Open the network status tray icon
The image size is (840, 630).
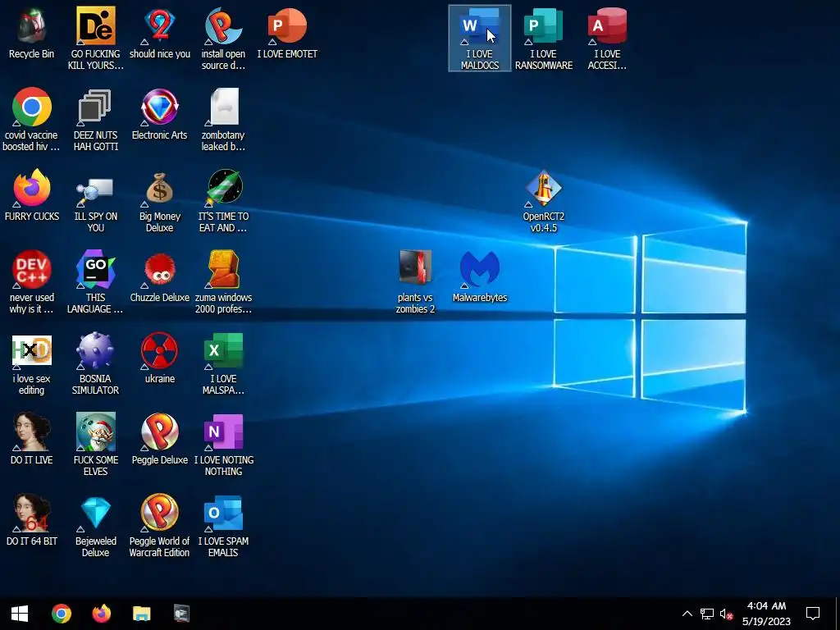706,614
